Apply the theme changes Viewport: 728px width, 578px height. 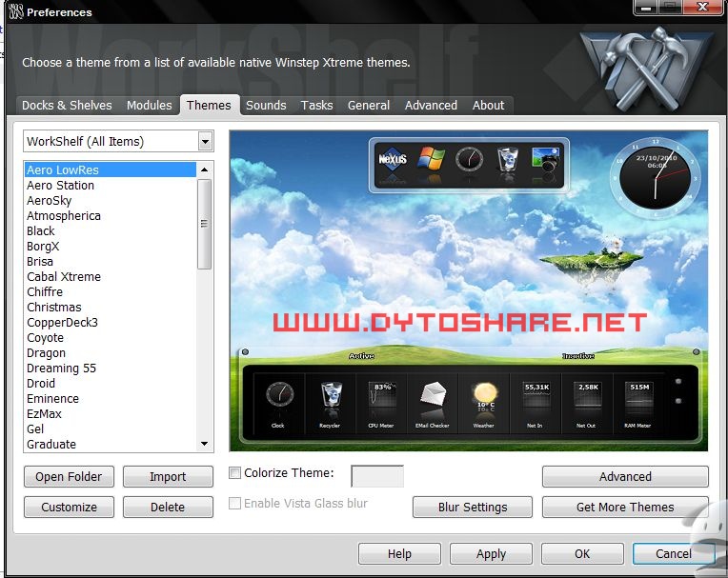(x=491, y=554)
